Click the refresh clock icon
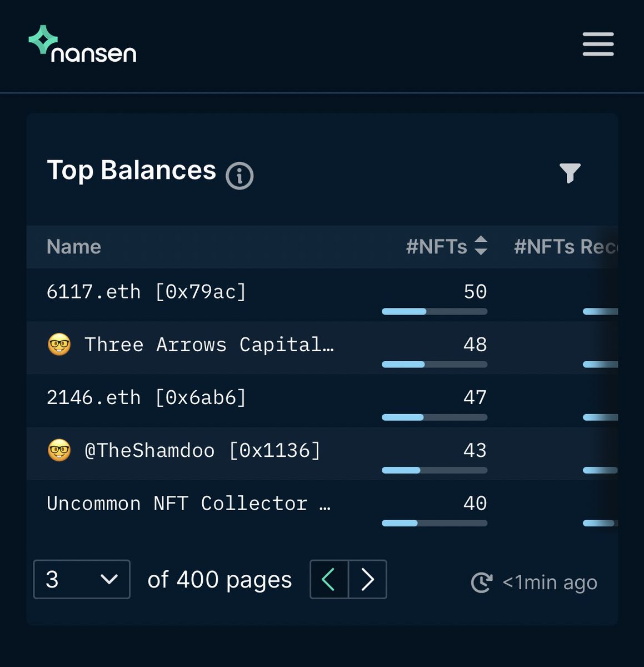This screenshot has height=667, width=644. pos(482,582)
